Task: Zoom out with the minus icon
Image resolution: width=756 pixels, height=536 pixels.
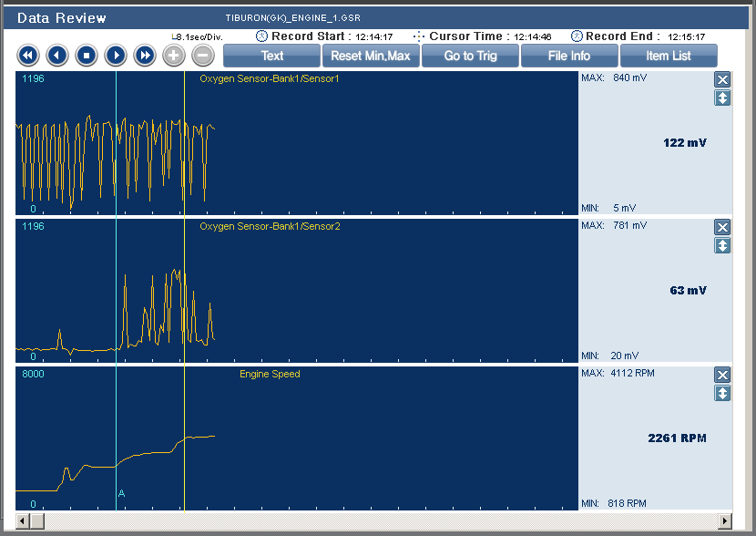Action: pos(203,56)
